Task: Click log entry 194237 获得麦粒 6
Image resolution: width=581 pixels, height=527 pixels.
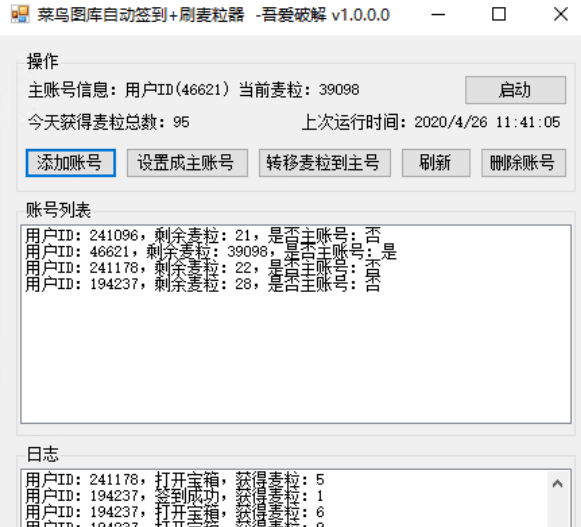Action: [175, 512]
